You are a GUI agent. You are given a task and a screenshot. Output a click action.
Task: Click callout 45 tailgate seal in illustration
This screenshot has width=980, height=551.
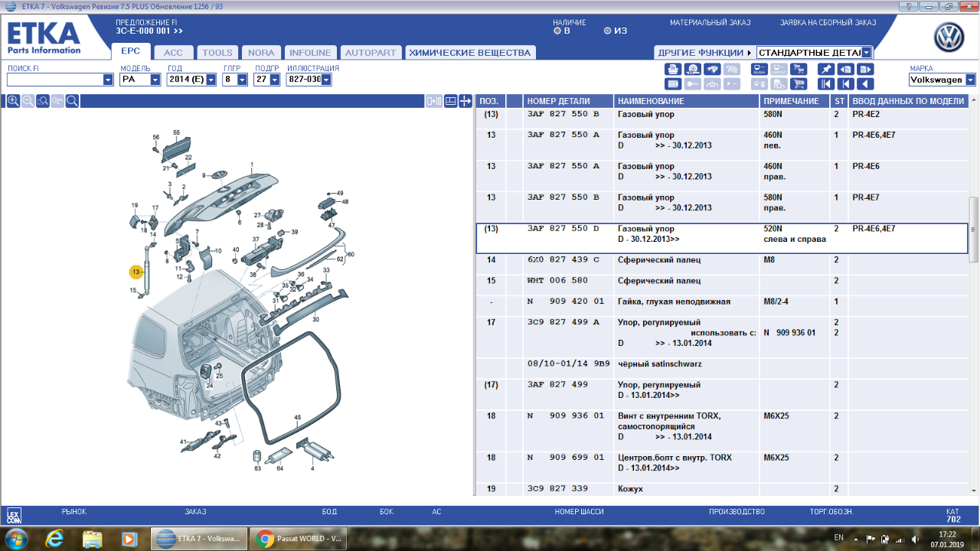click(x=298, y=418)
